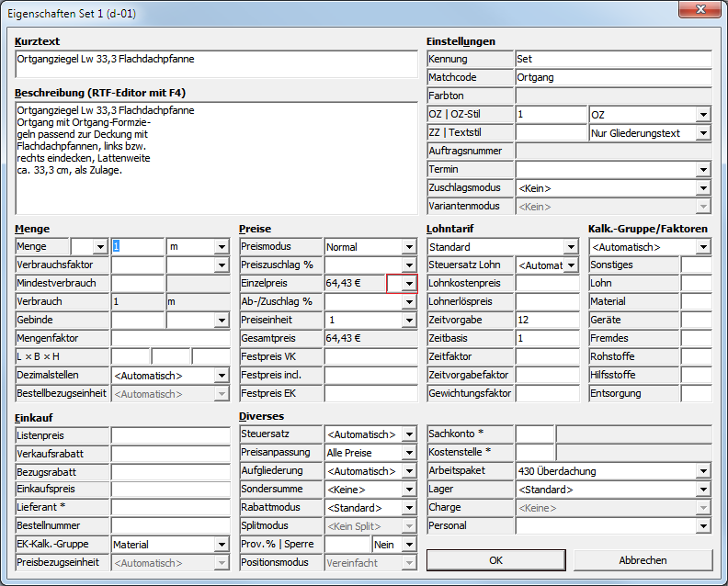Expand the Preismodus dropdown set to Normal
The width and height of the screenshot is (728, 586).
click(x=408, y=247)
